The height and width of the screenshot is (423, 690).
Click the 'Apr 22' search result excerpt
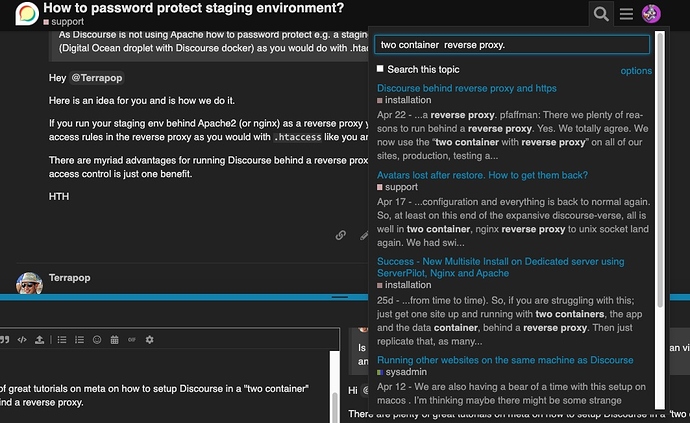pos(513,136)
